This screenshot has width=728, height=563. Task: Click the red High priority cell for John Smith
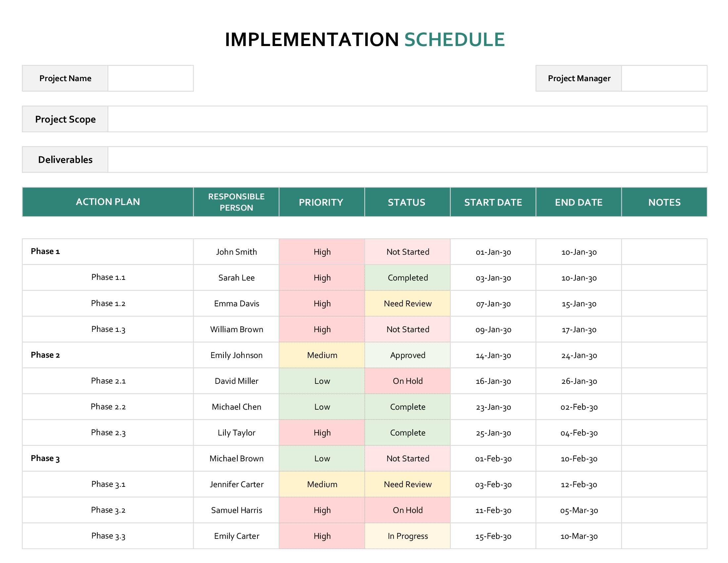[x=321, y=251]
